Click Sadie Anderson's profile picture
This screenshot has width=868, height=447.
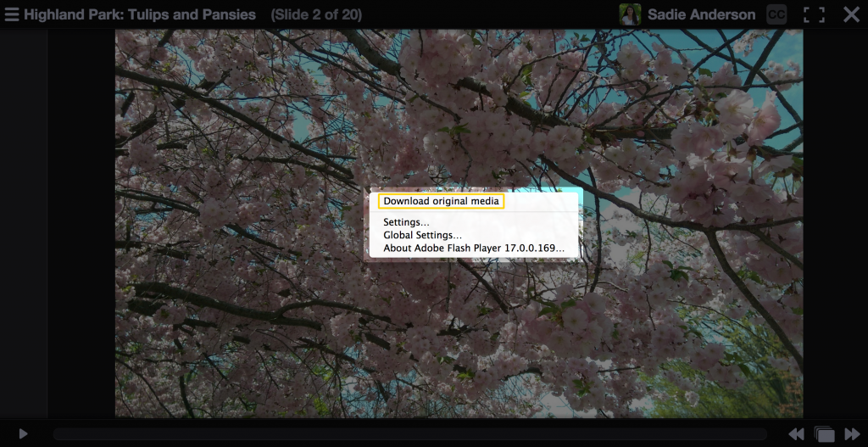630,14
